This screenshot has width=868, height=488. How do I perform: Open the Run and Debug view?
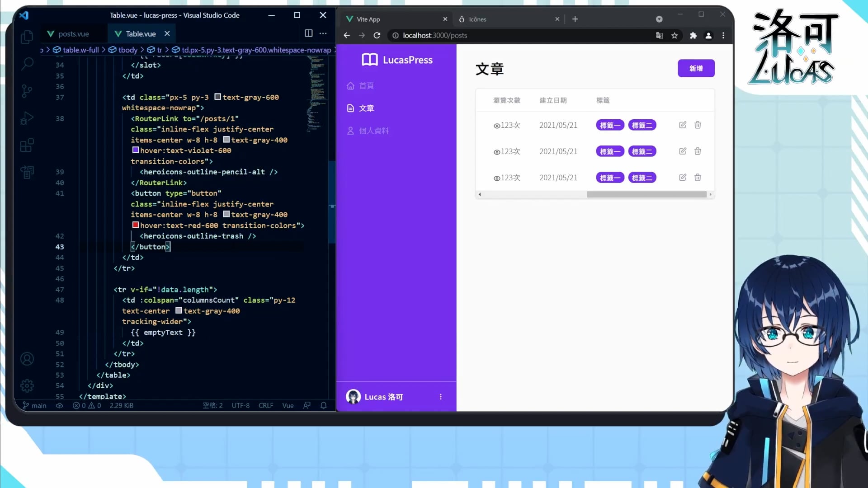click(27, 118)
